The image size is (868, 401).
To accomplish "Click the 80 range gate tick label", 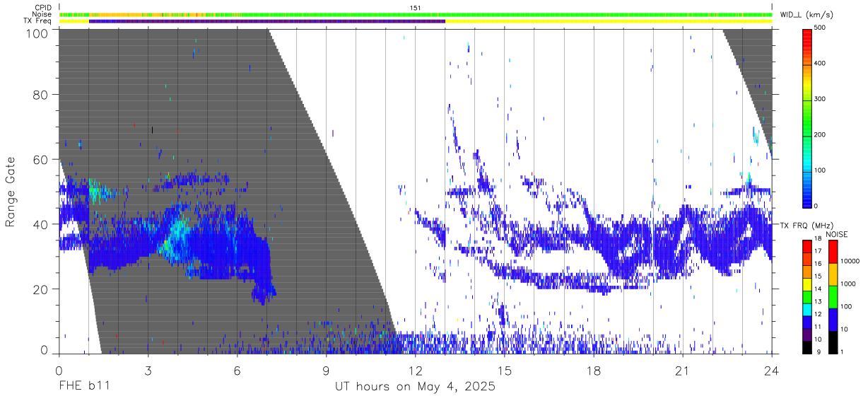I will point(41,95).
